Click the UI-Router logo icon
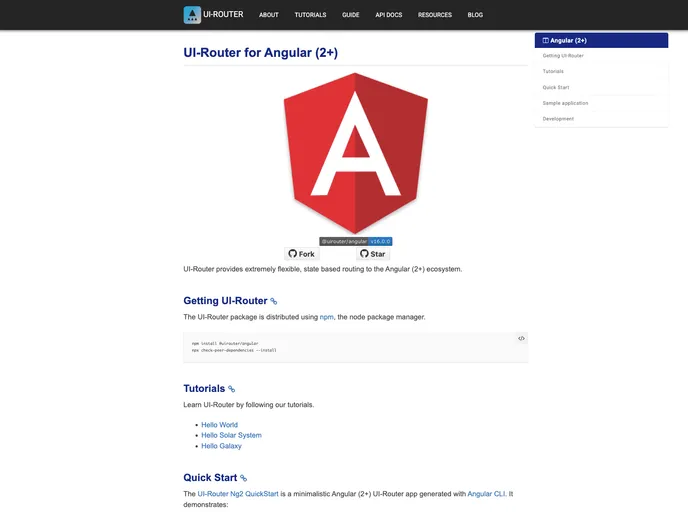The image size is (688, 512). coord(192,15)
